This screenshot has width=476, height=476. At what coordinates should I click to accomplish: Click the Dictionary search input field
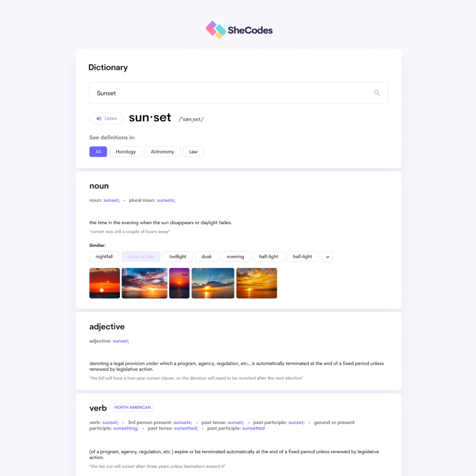click(x=238, y=92)
